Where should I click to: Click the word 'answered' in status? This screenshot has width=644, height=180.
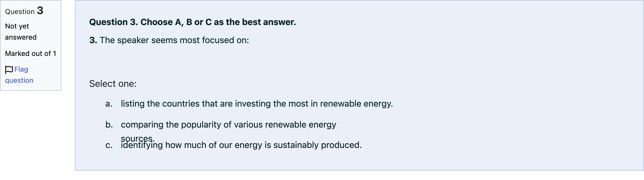click(x=21, y=37)
